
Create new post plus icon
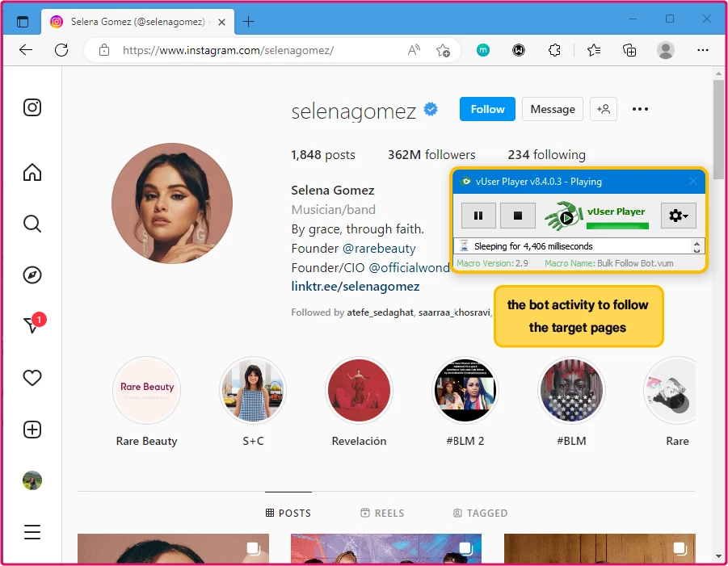point(32,430)
